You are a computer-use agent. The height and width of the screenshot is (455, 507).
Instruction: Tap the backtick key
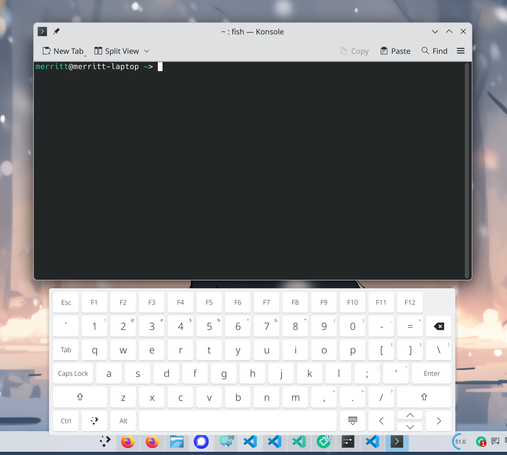tap(66, 326)
